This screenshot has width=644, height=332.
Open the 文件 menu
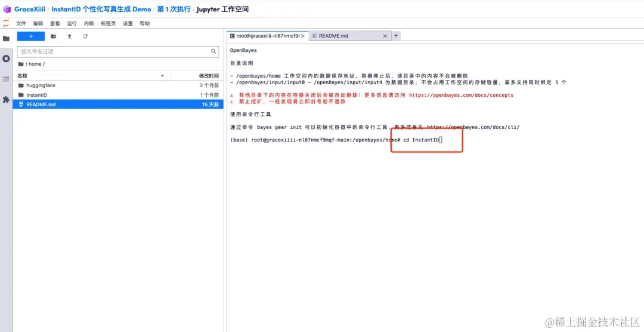[x=21, y=23]
